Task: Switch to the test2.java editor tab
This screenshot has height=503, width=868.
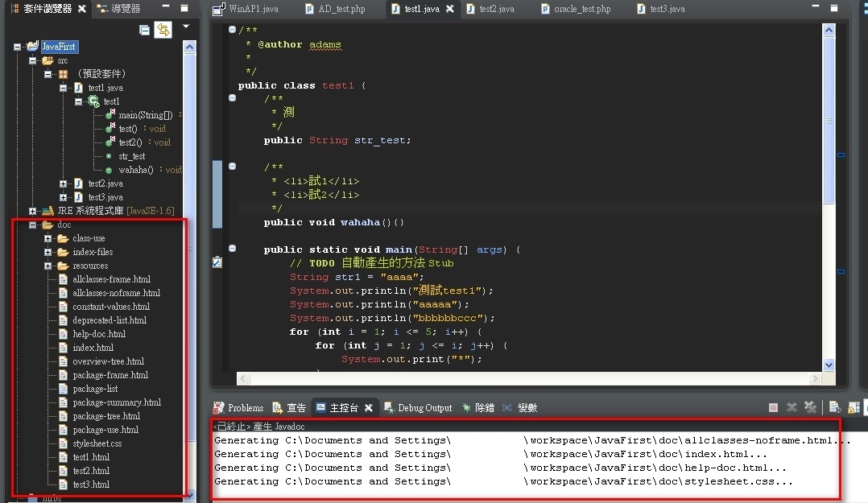Action: (496, 9)
